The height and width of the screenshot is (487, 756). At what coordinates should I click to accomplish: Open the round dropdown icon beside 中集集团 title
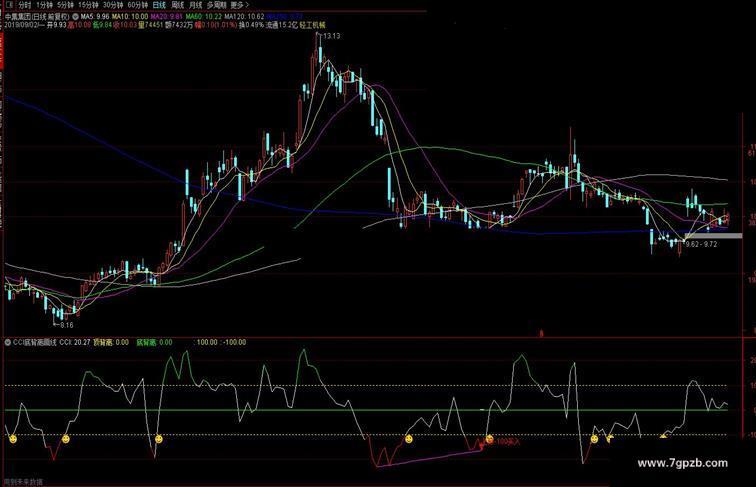point(75,16)
